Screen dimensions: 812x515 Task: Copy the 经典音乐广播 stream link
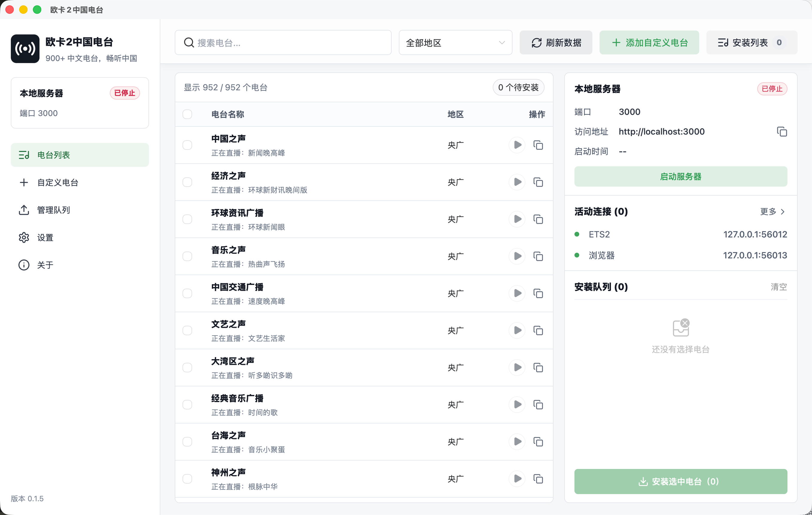point(538,404)
